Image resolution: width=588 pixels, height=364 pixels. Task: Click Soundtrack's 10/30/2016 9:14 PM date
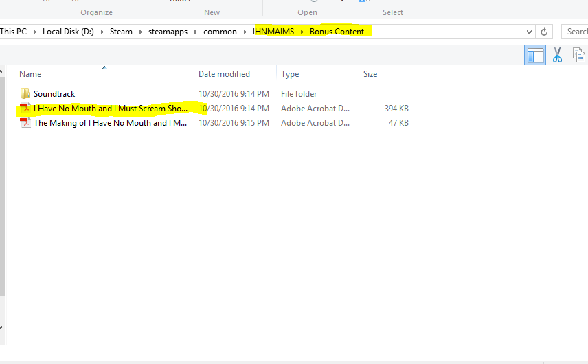(x=234, y=93)
